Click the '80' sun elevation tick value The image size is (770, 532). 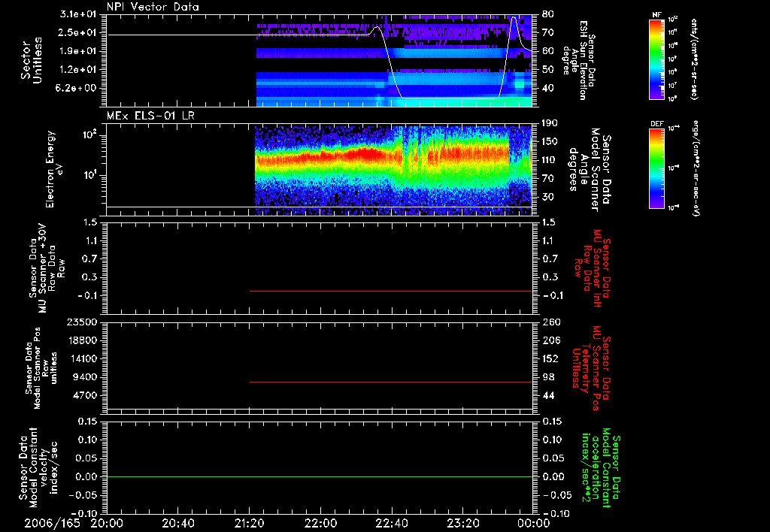coord(547,14)
